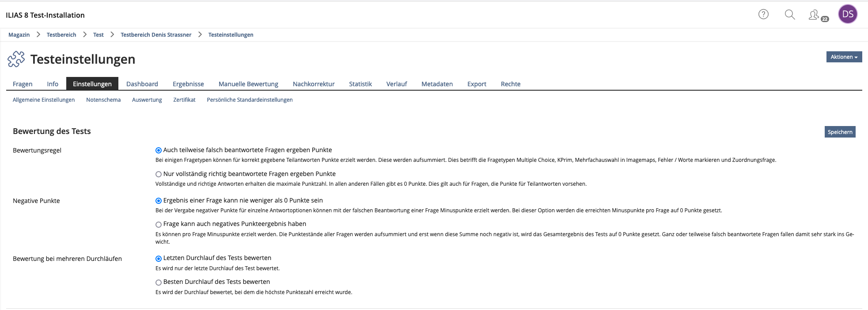Open the help question mark icon
The height and width of the screenshot is (310, 868).
(763, 14)
